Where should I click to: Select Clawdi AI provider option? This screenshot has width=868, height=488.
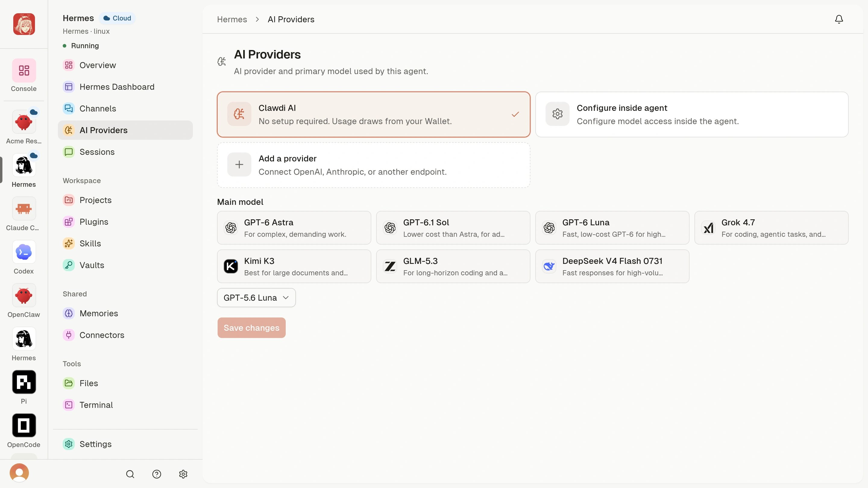coord(373,114)
